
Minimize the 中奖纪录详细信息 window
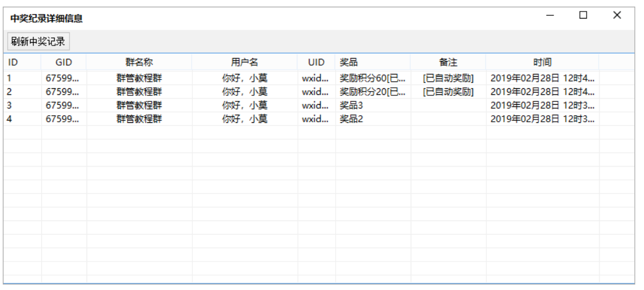coord(550,16)
